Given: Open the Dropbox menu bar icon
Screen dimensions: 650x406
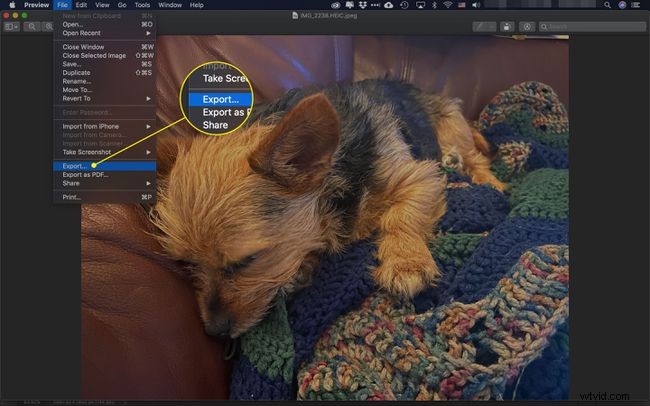Looking at the screenshot, I should coord(363,5).
